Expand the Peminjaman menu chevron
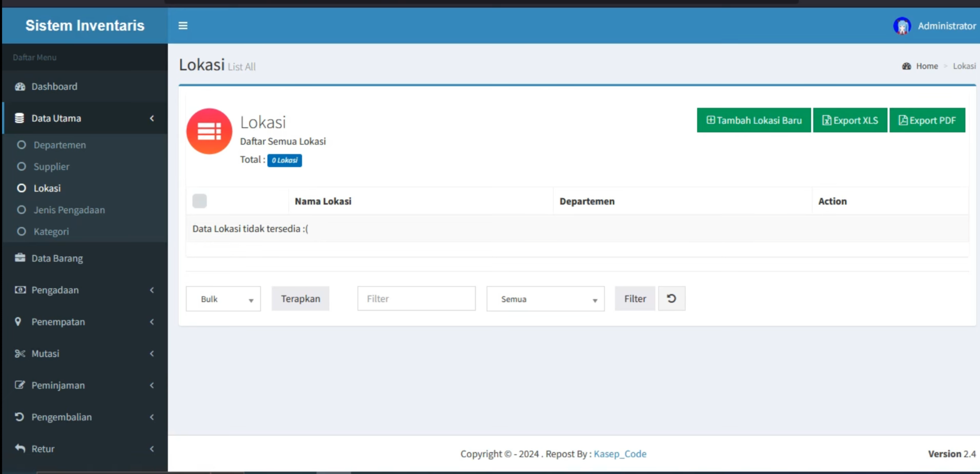This screenshot has height=474, width=980. pos(152,385)
